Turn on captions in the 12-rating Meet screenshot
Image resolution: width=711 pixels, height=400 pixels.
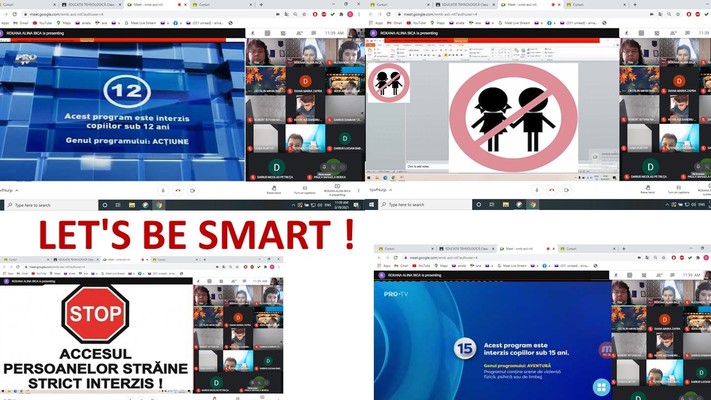point(305,190)
